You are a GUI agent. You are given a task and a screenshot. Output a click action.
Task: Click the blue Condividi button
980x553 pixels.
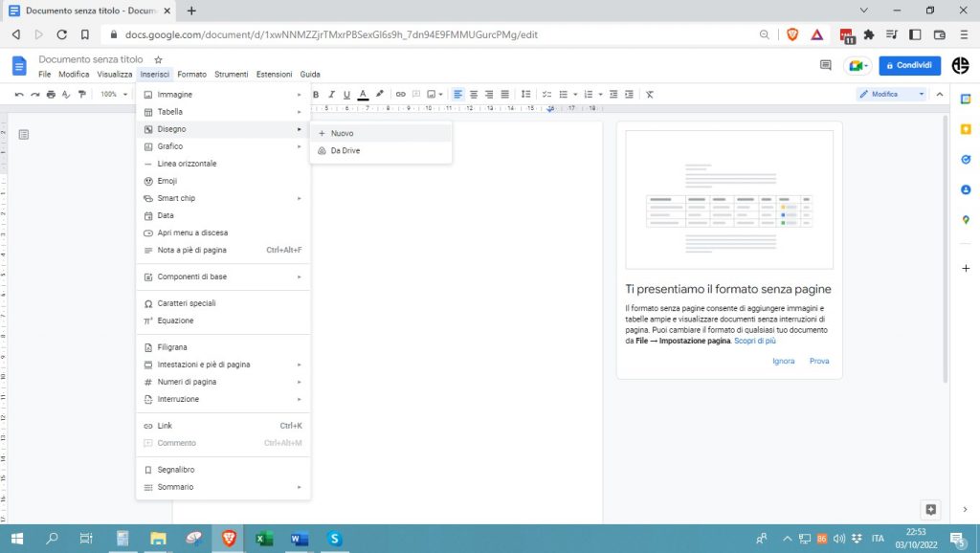click(x=909, y=65)
